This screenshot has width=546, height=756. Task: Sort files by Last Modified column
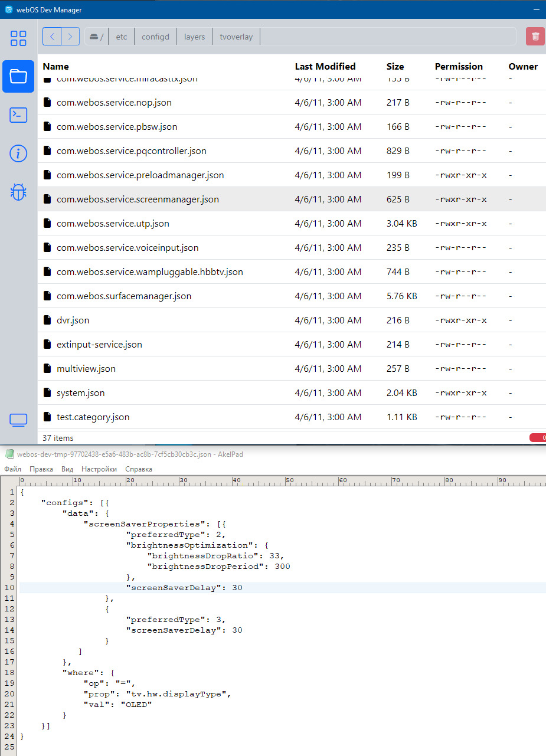click(325, 67)
